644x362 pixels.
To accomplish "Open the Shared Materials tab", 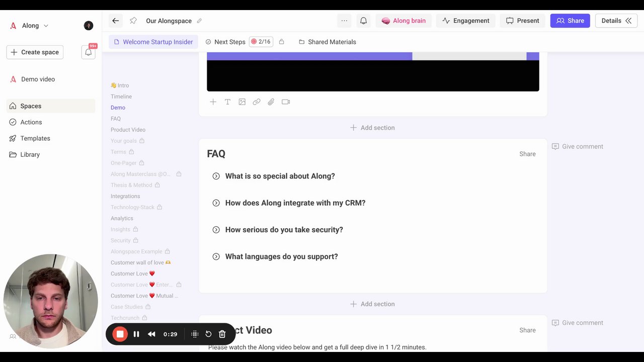I will click(x=328, y=42).
